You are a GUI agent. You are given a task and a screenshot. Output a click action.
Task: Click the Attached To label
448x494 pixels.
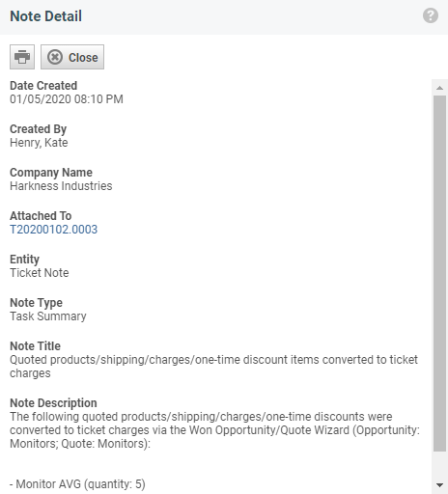click(x=41, y=215)
